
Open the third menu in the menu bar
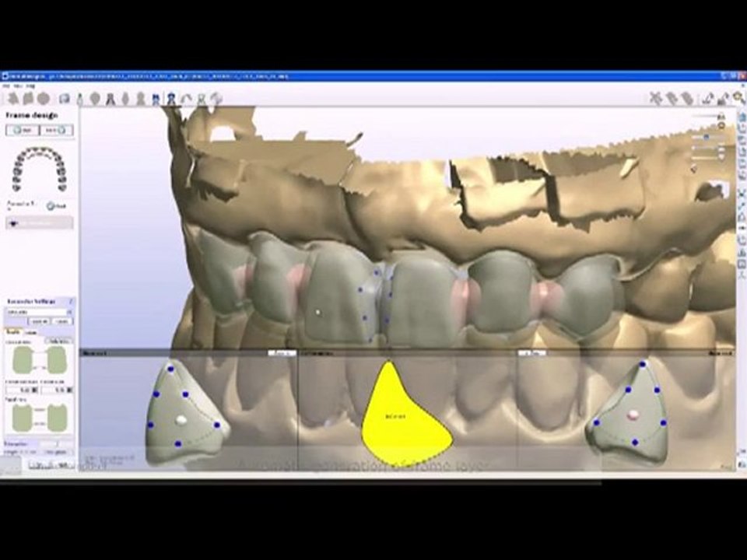pos(30,86)
